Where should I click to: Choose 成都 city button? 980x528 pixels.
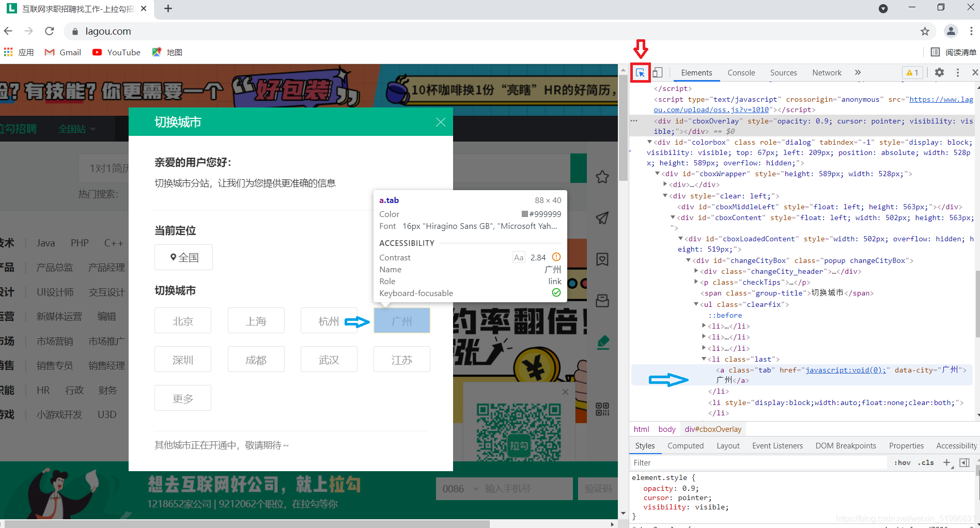(x=256, y=360)
